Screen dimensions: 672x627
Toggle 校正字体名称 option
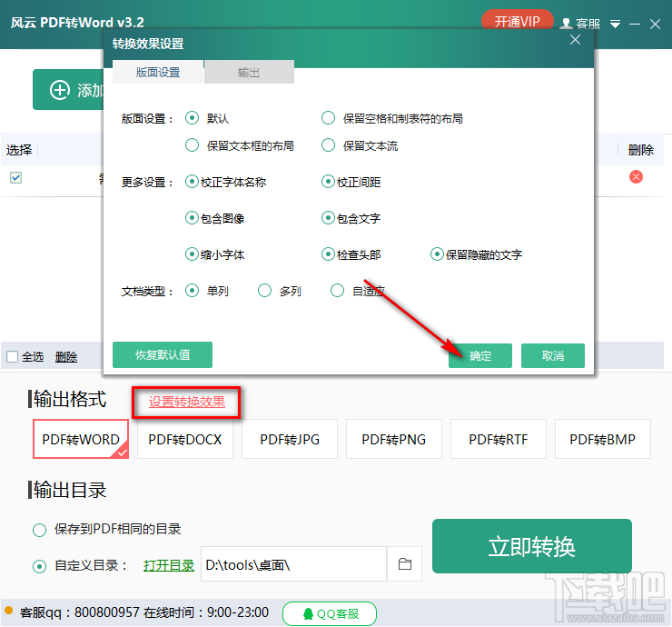pos(192,182)
